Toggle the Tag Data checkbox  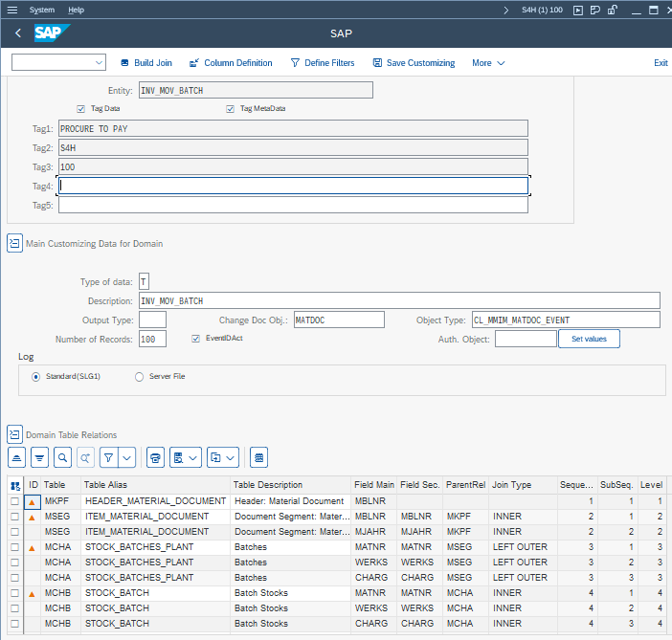[81, 108]
